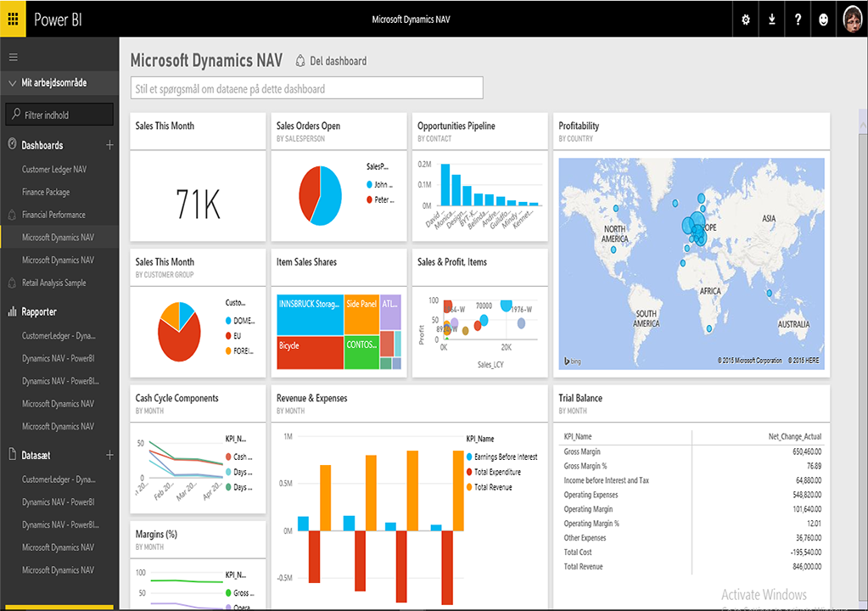Focus the Q&A question box

pyautogui.click(x=306, y=88)
